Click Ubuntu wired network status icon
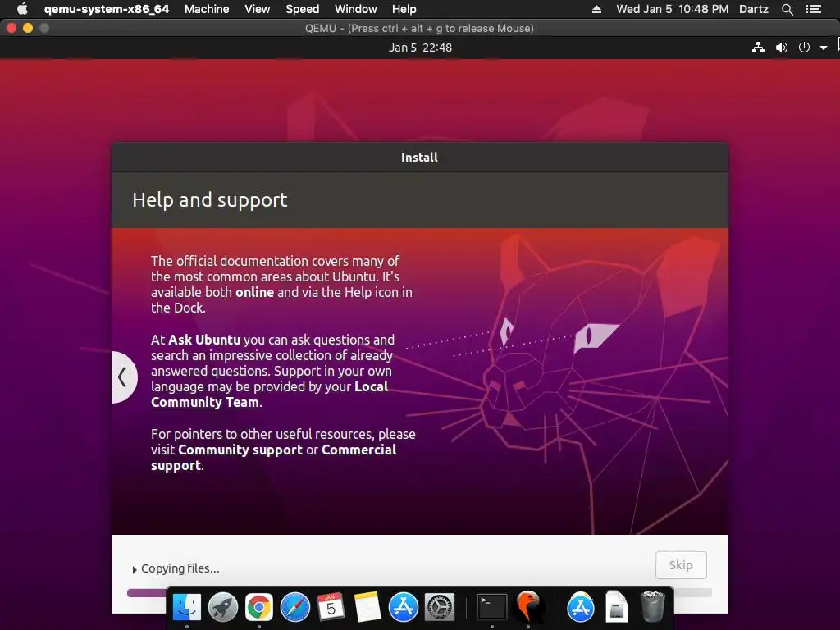The height and width of the screenshot is (630, 840). coord(758,48)
